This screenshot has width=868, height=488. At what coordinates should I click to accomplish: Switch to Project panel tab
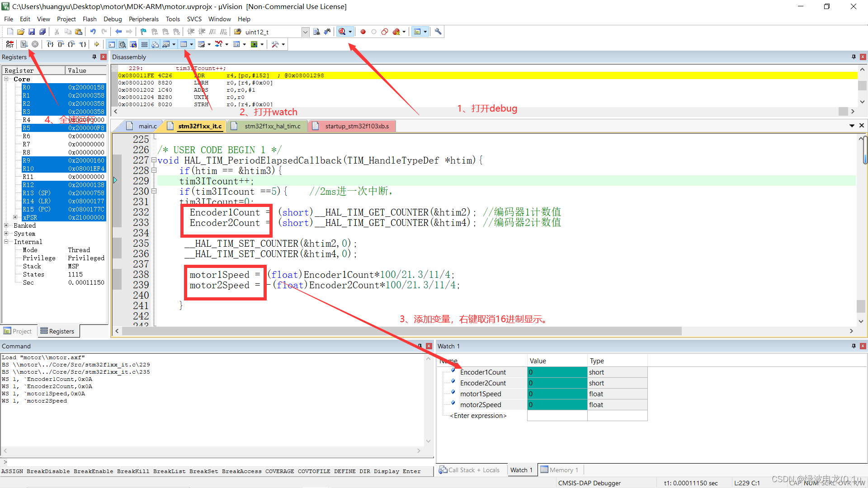pos(18,331)
